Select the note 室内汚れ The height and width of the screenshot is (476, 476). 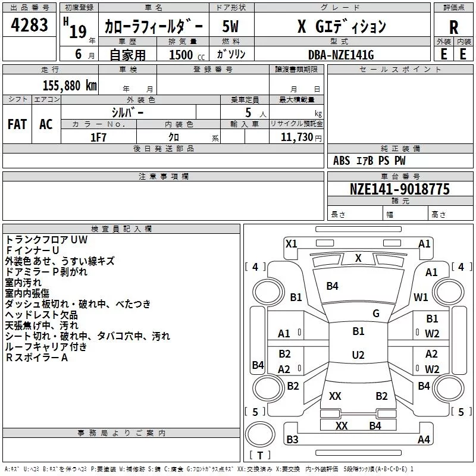(x=23, y=282)
